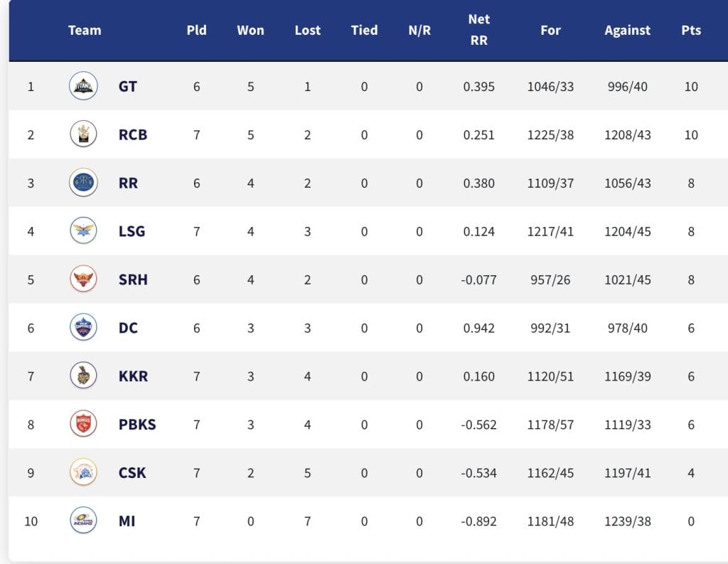This screenshot has height=564, width=728.
Task: Click the Pld column header
Action: (196, 31)
